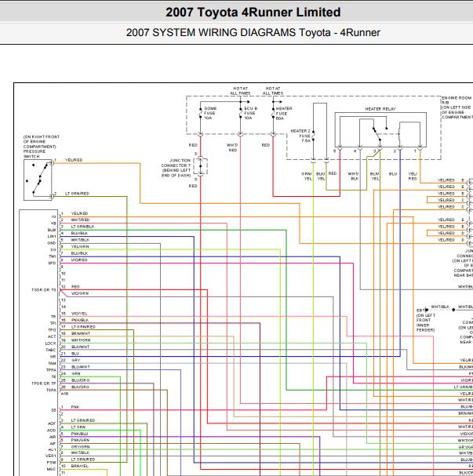Click the 'HR' terminal label
The width and height of the screenshot is (473, 476).
[x=53, y=357]
